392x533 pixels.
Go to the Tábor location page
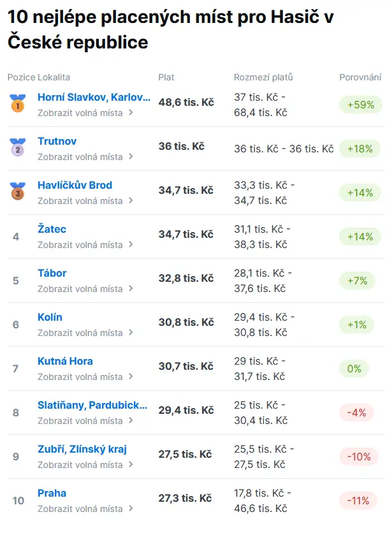pos(52,273)
